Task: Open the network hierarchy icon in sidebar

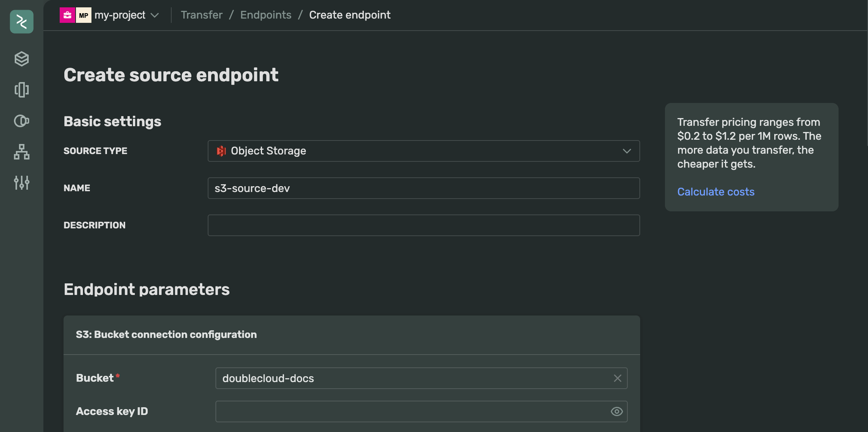Action: [x=22, y=152]
